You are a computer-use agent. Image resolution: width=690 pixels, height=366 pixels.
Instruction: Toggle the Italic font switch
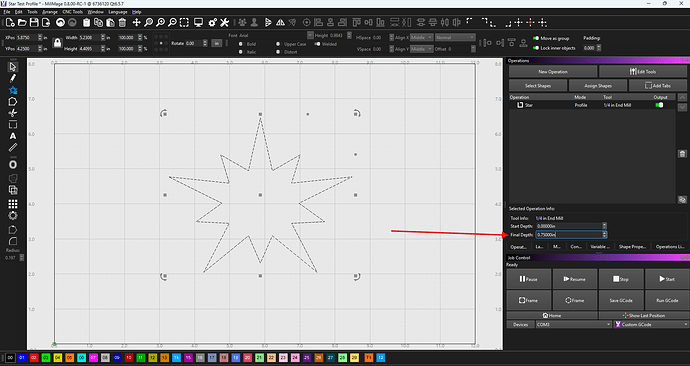[241, 52]
